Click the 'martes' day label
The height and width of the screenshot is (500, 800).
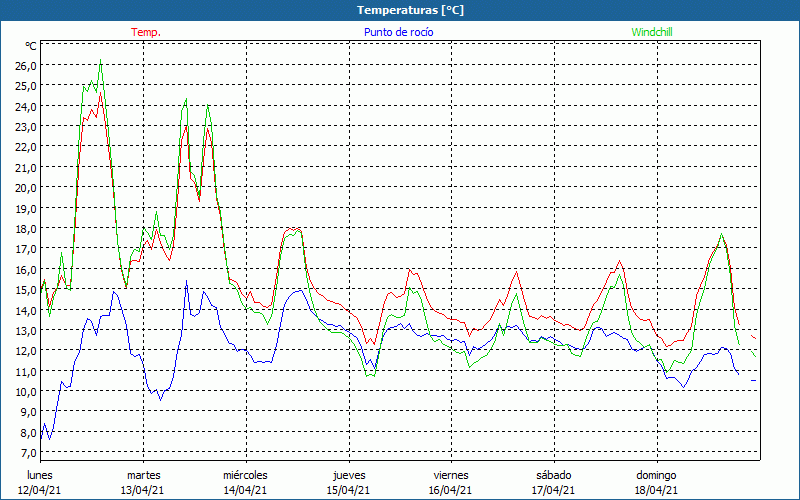click(x=143, y=476)
